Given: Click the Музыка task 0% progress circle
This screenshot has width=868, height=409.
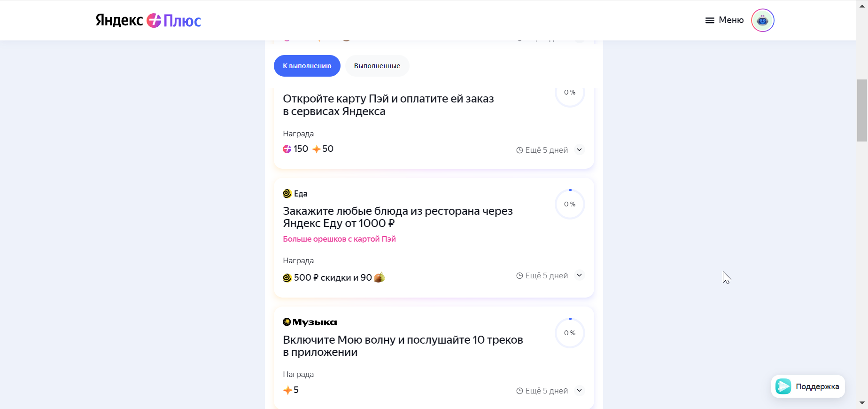Looking at the screenshot, I should [570, 333].
